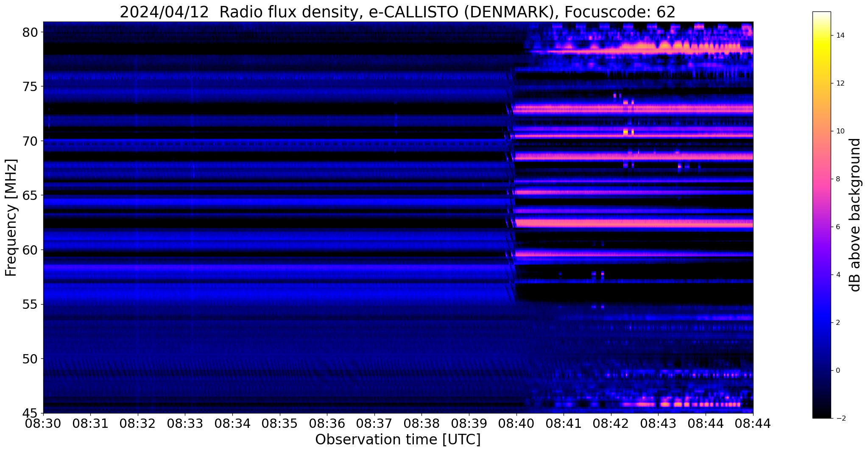Image resolution: width=868 pixels, height=452 pixels.
Task: Click the 65 MHz frequency tick label
Action: point(30,196)
